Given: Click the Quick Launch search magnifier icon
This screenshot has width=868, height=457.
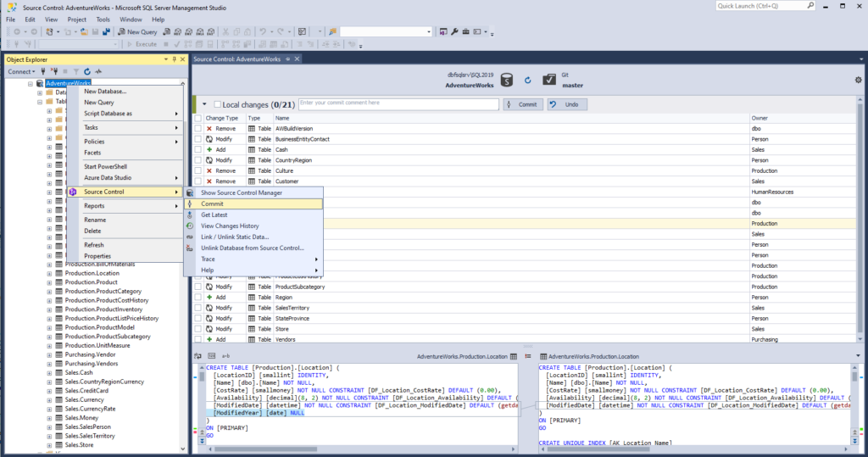Looking at the screenshot, I should [810, 6].
